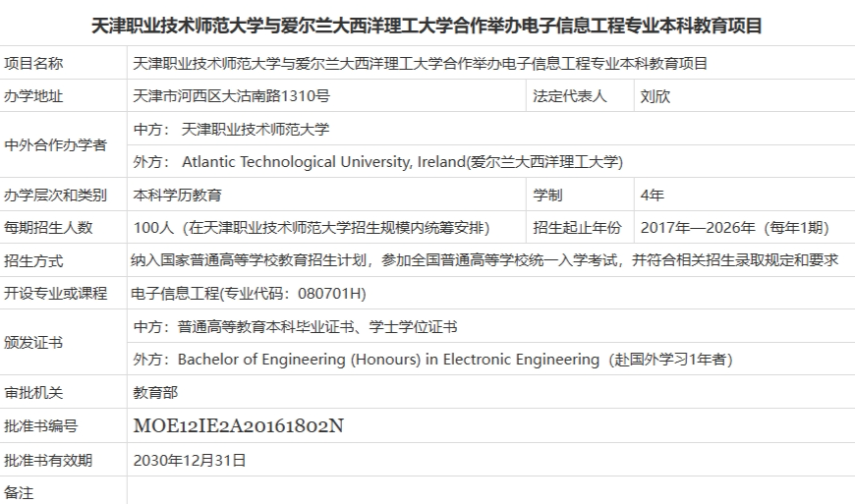855x504 pixels.
Task: Click the 外方: Bachelor of Engineering (Honours) row
Action: coord(491,359)
